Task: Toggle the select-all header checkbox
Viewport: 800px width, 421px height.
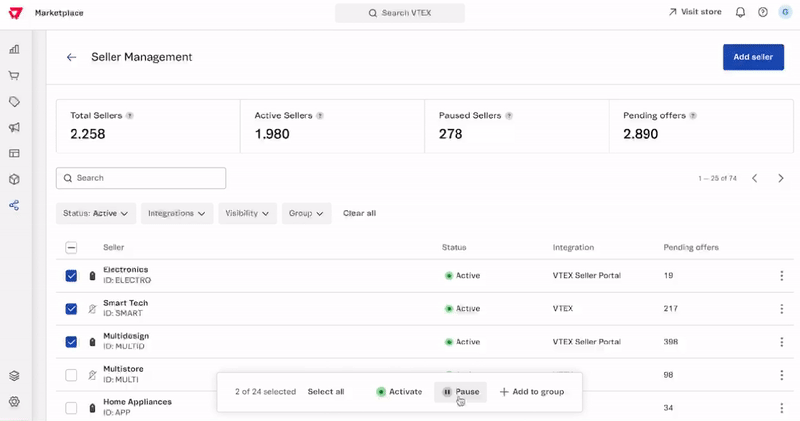Action: click(x=71, y=247)
